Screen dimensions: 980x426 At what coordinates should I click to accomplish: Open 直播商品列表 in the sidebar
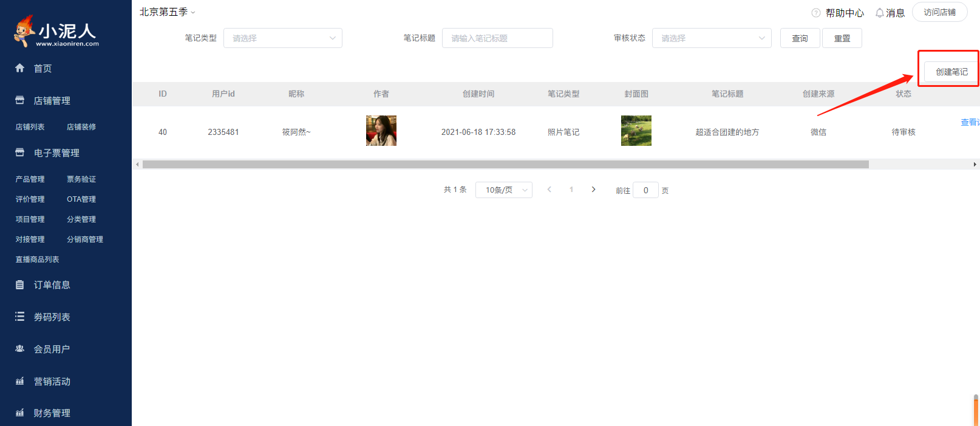pyautogui.click(x=37, y=259)
